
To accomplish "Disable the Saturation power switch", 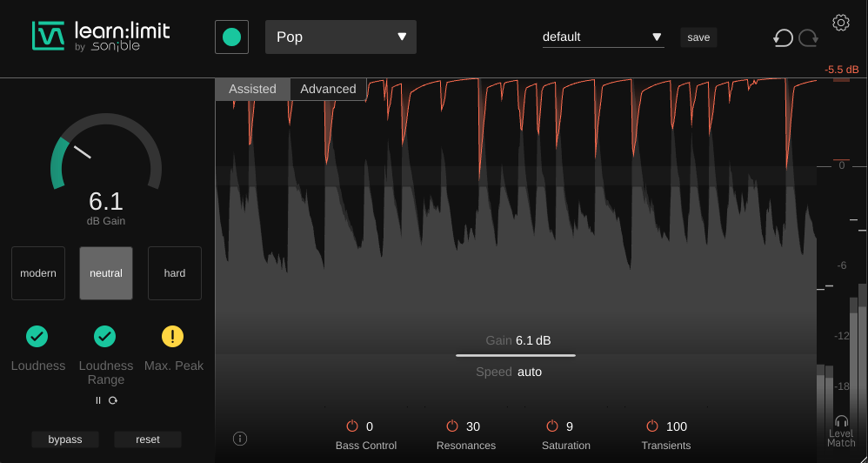I will (552, 426).
